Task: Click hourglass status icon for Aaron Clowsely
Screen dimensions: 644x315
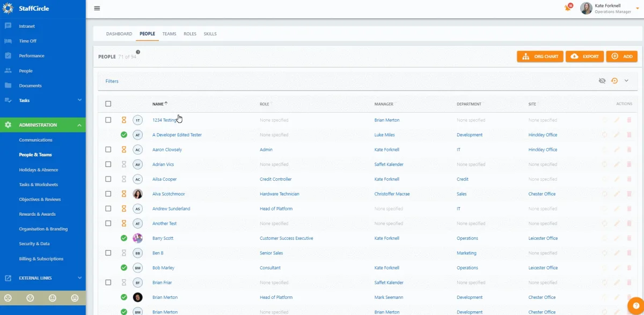Action: (x=124, y=150)
